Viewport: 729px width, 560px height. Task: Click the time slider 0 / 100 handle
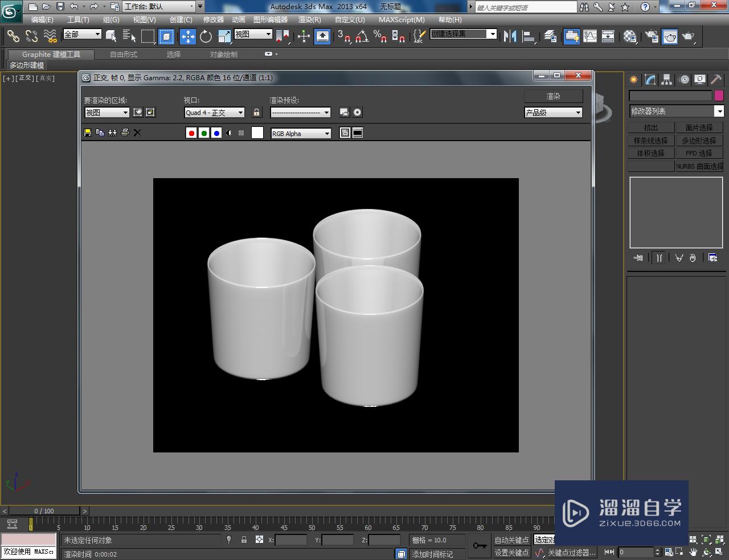(x=44, y=511)
